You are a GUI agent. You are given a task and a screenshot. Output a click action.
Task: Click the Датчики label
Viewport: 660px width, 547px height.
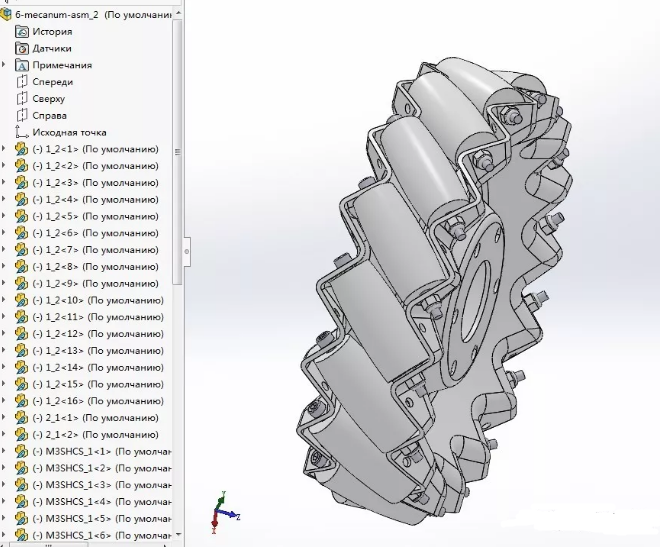coord(52,48)
